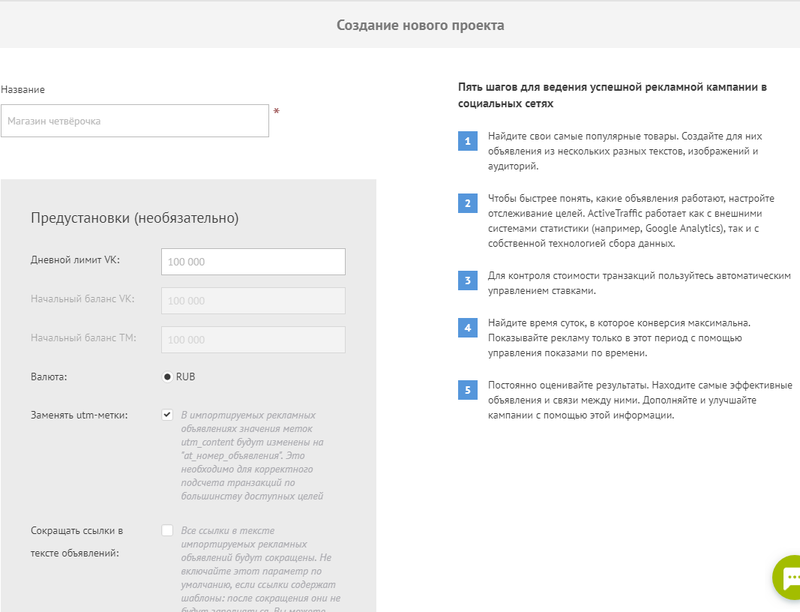Click the step 2 number badge

point(466,203)
